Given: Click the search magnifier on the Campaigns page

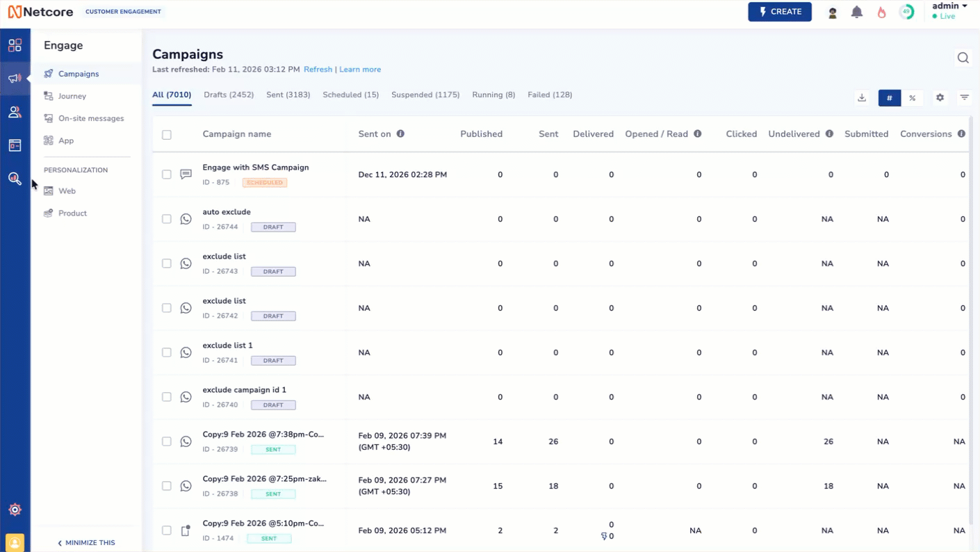Looking at the screenshot, I should pyautogui.click(x=963, y=58).
